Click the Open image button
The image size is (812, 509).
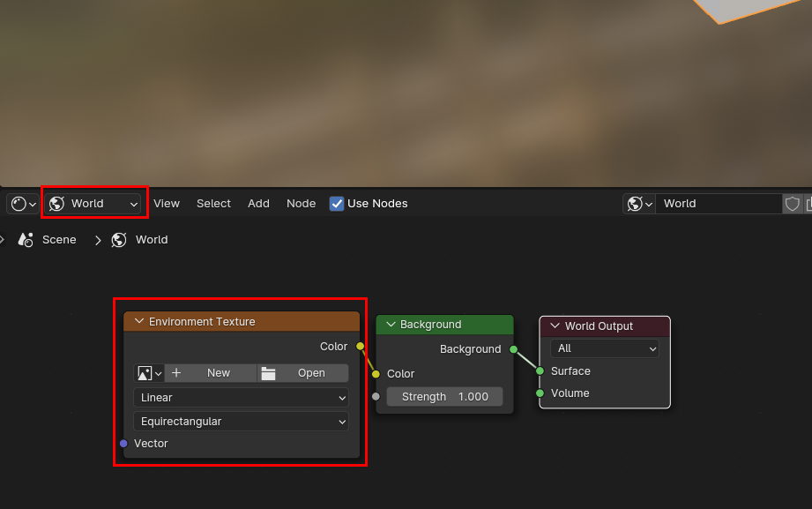pyautogui.click(x=302, y=373)
